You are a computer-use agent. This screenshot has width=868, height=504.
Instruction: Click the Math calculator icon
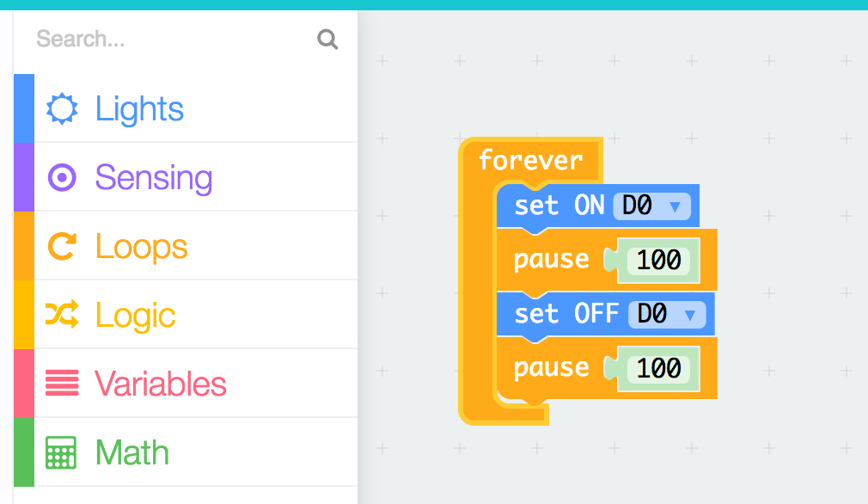[62, 452]
